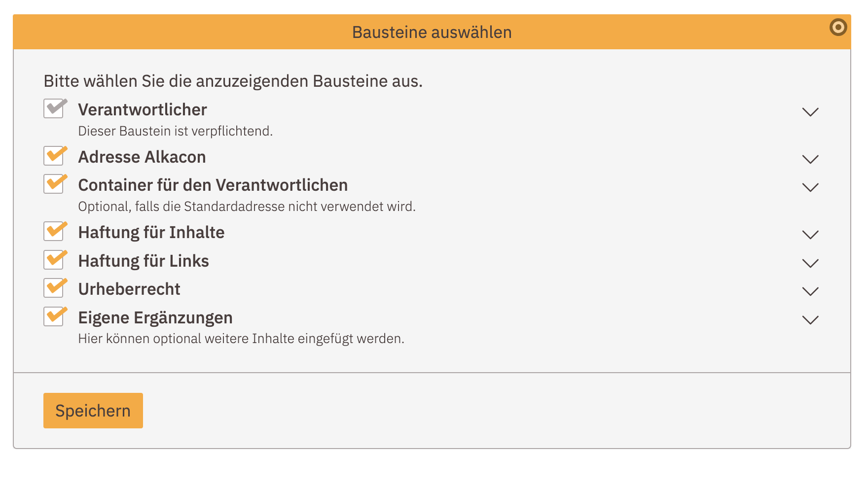This screenshot has width=868, height=488.
Task: Expand the Eigene Ergänzungen section
Action: 809,319
